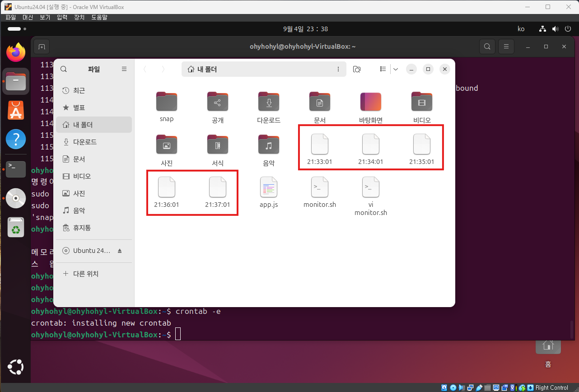Switch the ko input language indicator
The height and width of the screenshot is (392, 579).
pos(521,29)
